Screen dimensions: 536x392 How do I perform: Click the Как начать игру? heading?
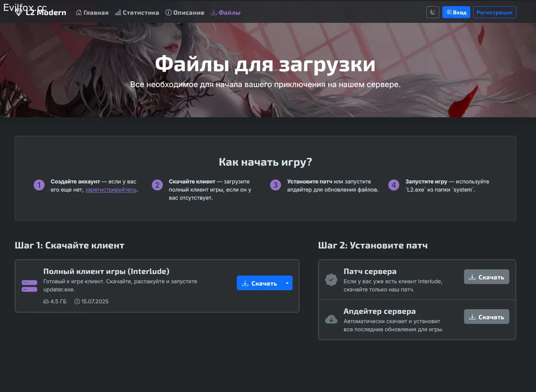[x=265, y=162]
